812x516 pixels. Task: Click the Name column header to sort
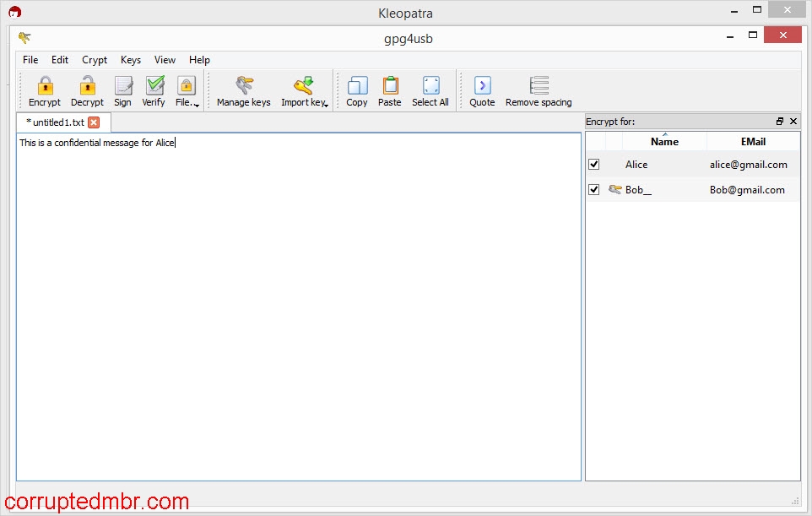tap(663, 141)
